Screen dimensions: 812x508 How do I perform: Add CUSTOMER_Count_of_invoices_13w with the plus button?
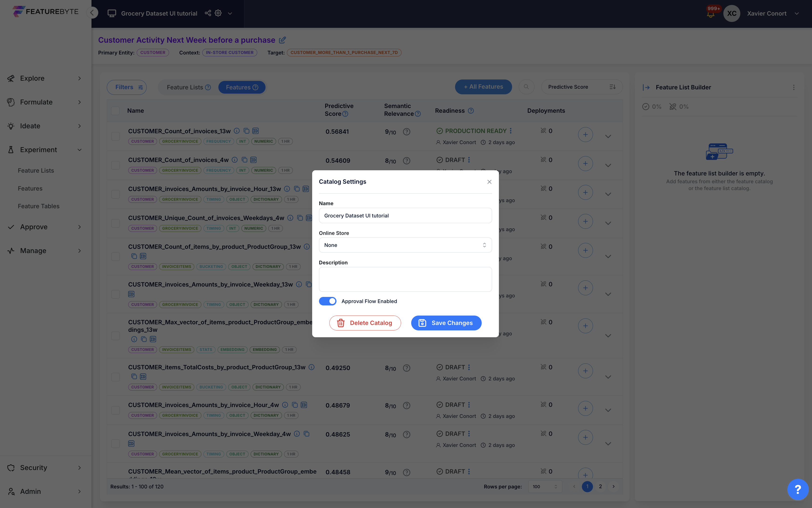coord(585,135)
